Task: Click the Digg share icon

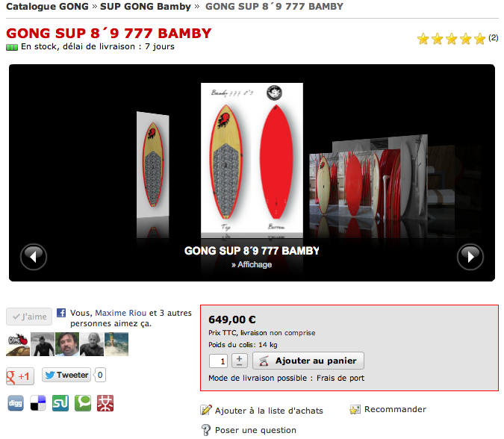Action: [x=16, y=403]
